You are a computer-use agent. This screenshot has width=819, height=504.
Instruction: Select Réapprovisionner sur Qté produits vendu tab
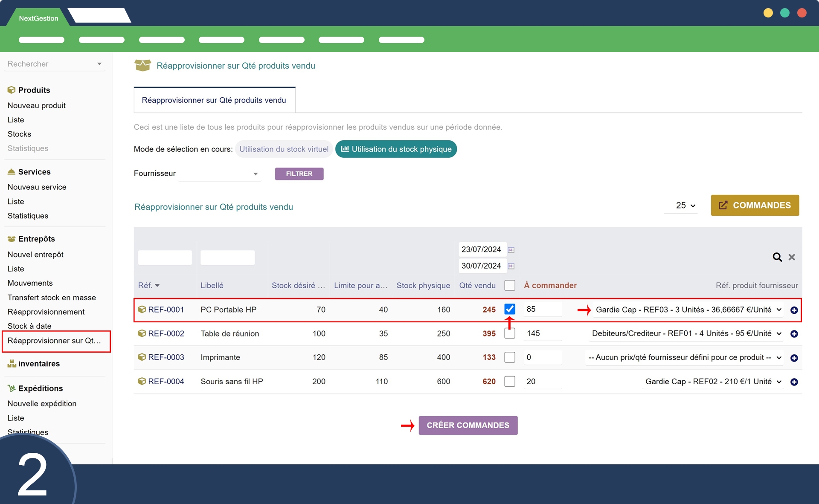coord(214,100)
